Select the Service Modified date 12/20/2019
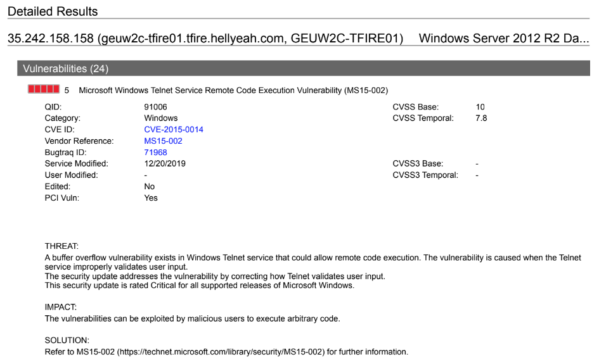The width and height of the screenshot is (606, 364). pos(165,164)
